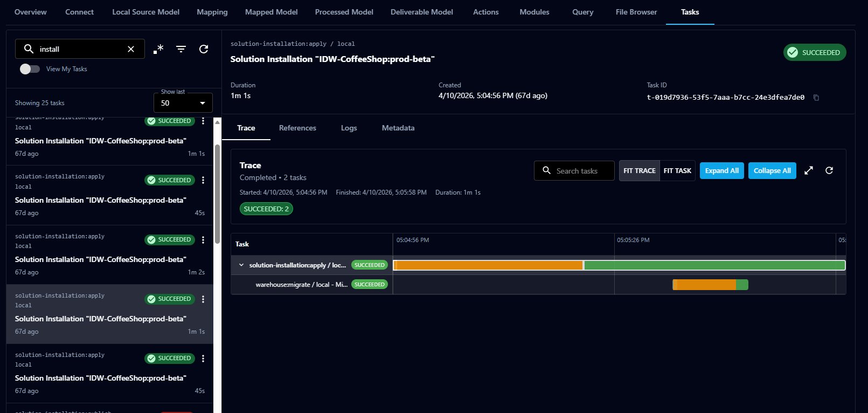Switch to the File Browser tab
The image size is (868, 413).
click(x=636, y=12)
